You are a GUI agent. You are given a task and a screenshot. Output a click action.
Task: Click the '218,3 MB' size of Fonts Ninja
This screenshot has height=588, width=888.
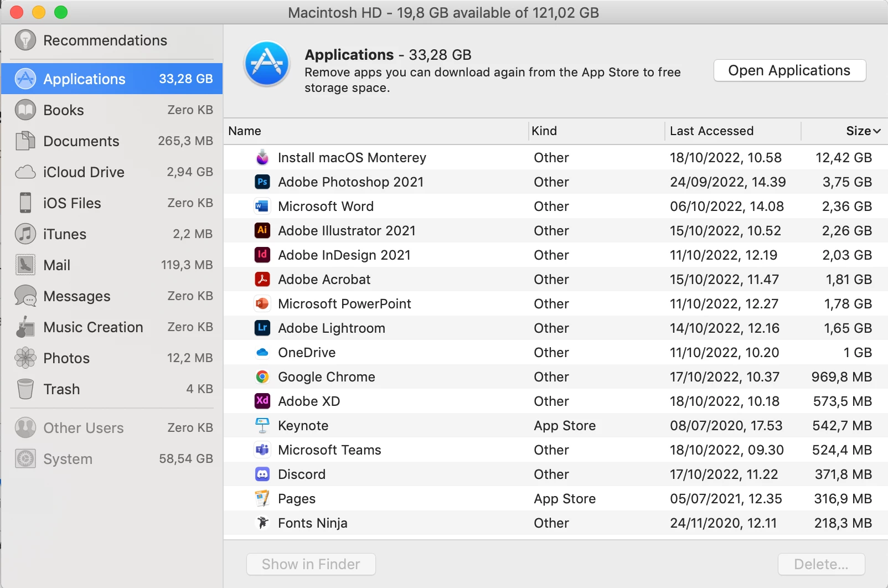coord(843,523)
